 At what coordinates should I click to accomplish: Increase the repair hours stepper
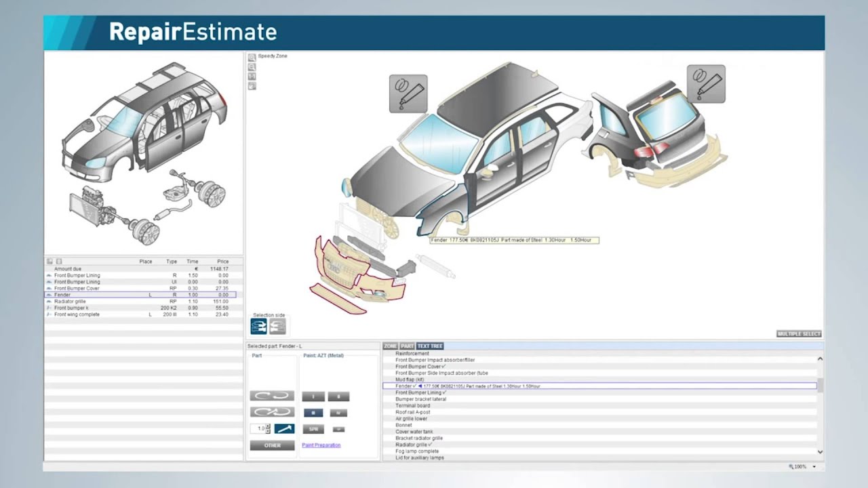tap(268, 426)
